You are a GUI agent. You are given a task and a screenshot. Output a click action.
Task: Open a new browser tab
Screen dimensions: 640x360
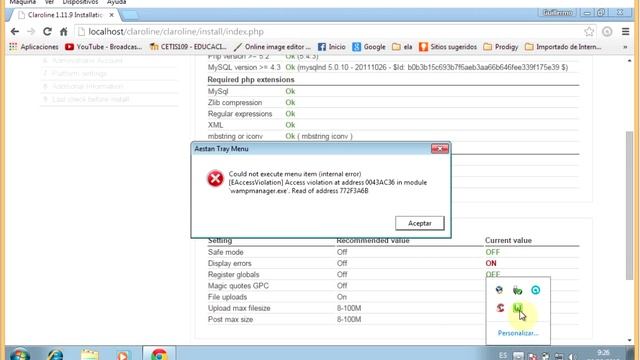point(130,16)
